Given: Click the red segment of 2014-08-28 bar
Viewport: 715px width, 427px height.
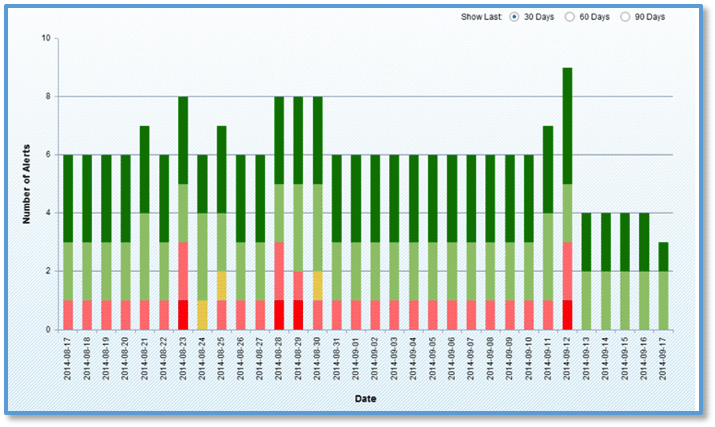Looking at the screenshot, I should point(279,315).
